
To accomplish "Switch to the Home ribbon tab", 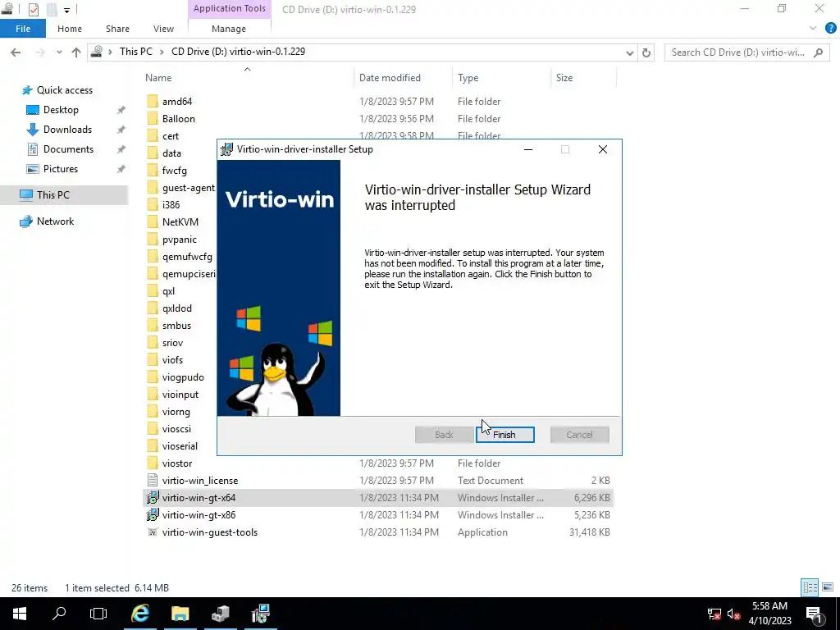I will pos(70,29).
